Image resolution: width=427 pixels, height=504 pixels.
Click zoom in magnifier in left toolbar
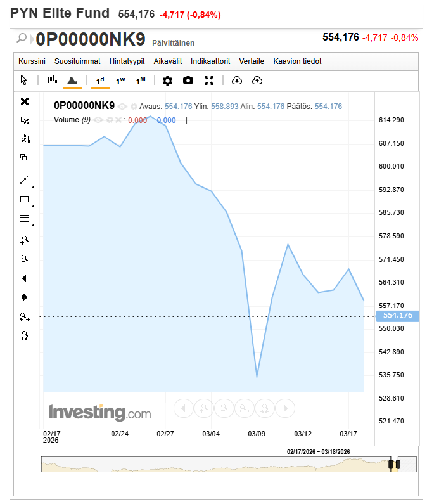pyautogui.click(x=25, y=240)
